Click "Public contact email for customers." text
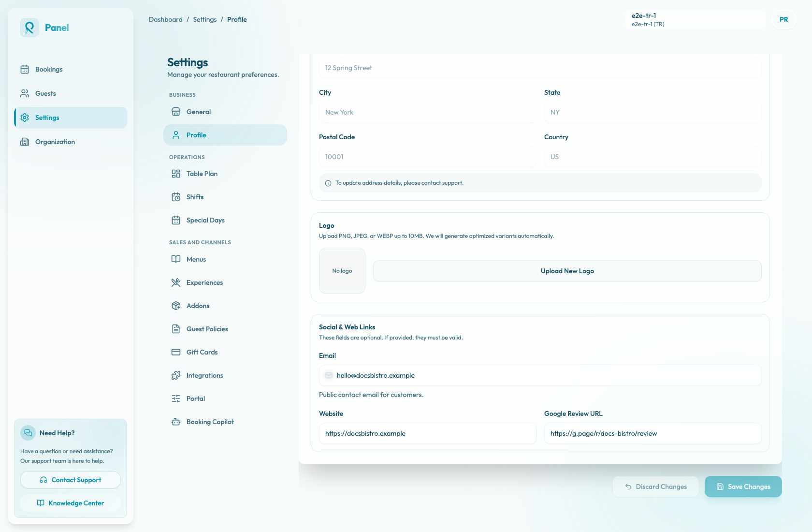 tap(371, 395)
